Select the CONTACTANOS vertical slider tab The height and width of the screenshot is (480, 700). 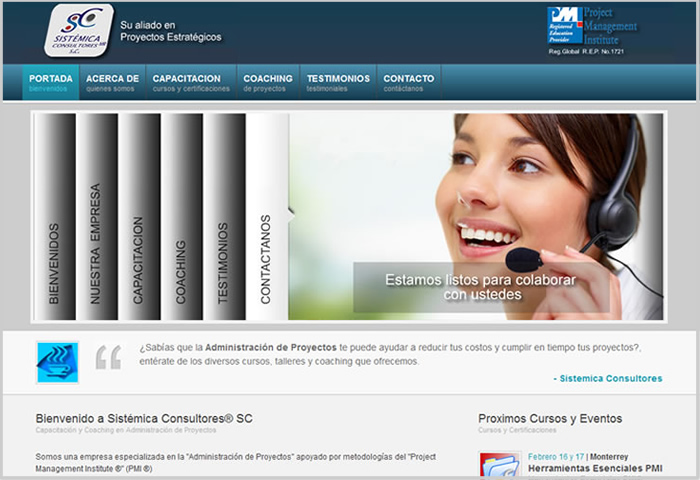pos(266,217)
